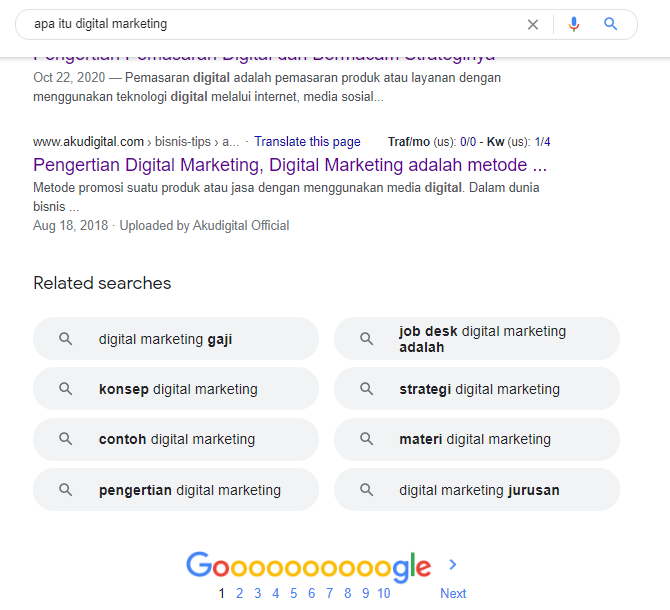Click magnifier icon beside 'strategi digital marketing'
Image resolution: width=670 pixels, height=610 pixels.
click(366, 389)
